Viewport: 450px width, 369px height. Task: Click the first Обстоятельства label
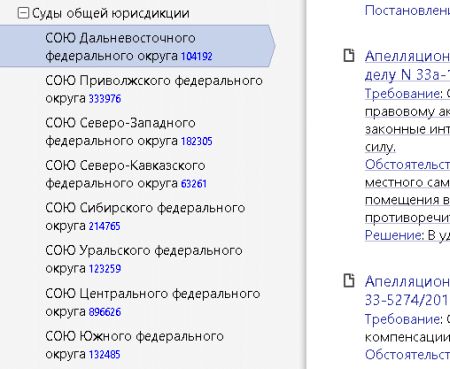pos(407,164)
